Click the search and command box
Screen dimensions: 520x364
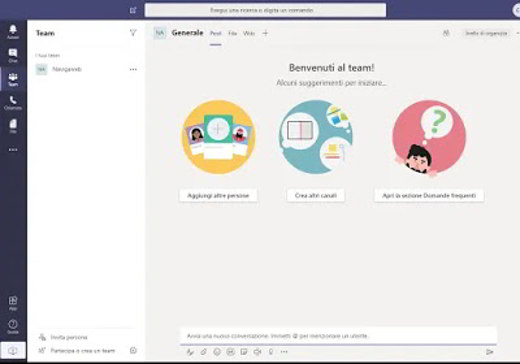[265, 10]
